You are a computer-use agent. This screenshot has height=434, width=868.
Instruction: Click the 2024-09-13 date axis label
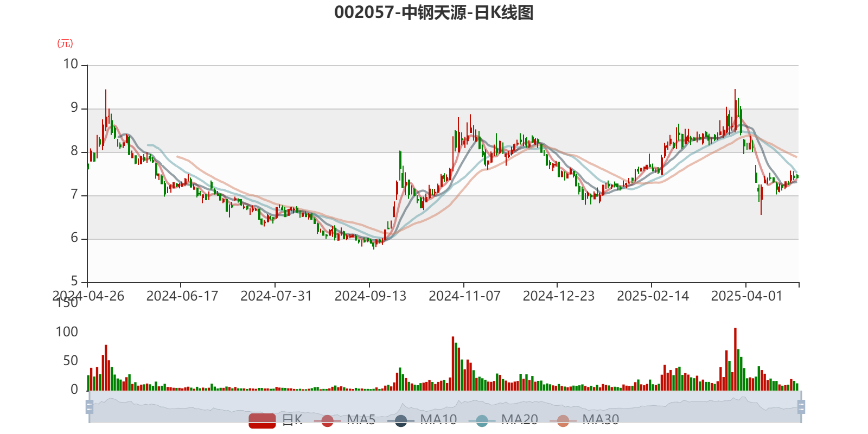[371, 296]
